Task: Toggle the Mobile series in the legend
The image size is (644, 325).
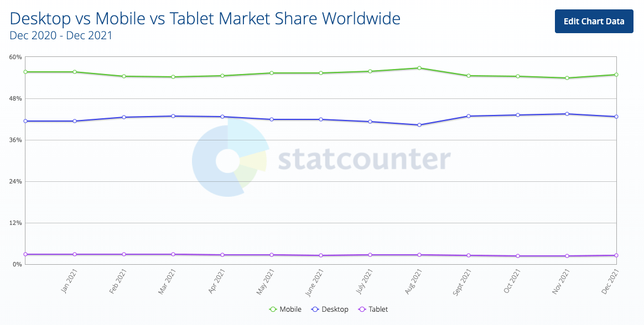Action: tap(290, 310)
